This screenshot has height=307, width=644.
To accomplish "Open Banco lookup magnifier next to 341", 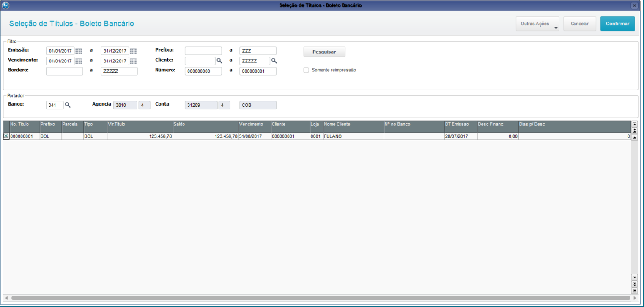I will point(68,105).
